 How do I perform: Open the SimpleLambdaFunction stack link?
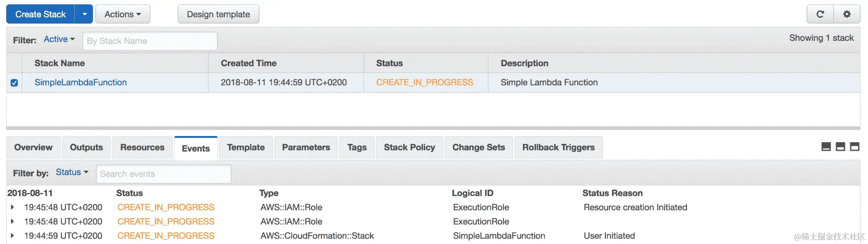(x=81, y=83)
